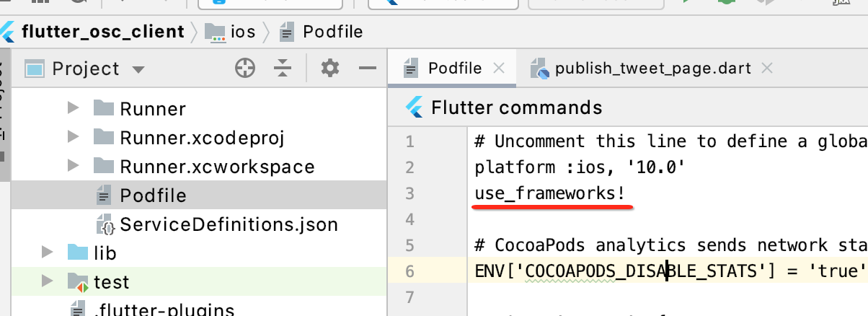Click the Collapse All icon in Project panel

(x=283, y=69)
